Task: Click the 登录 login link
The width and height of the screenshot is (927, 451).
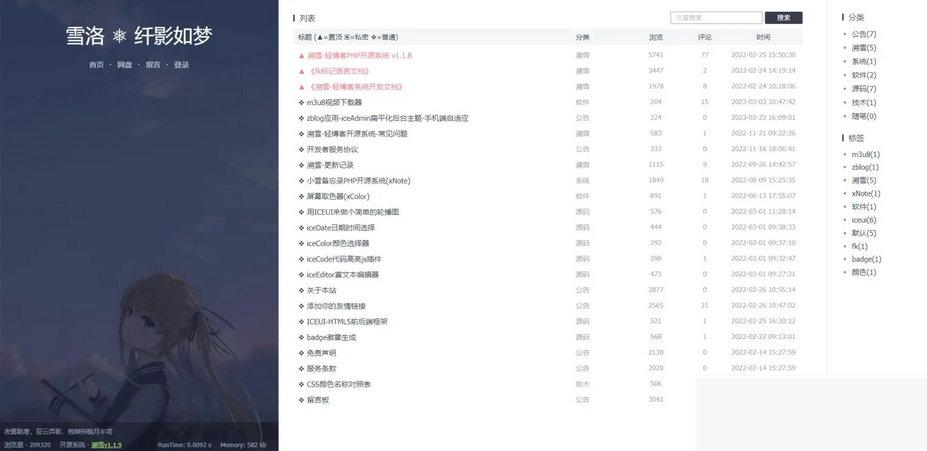Action: [x=181, y=65]
